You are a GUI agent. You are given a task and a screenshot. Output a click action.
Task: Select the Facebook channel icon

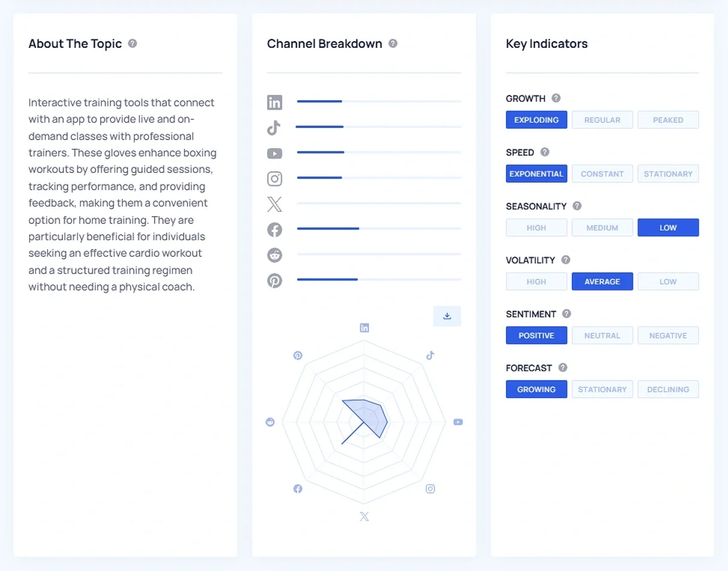(274, 230)
